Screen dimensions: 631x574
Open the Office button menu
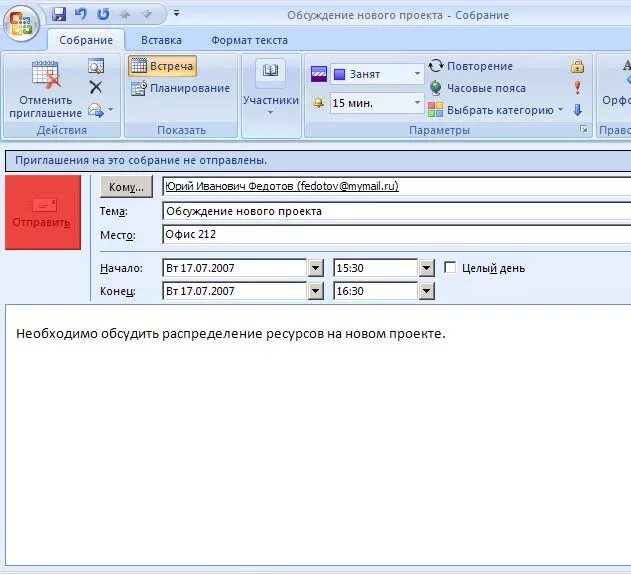point(21,23)
